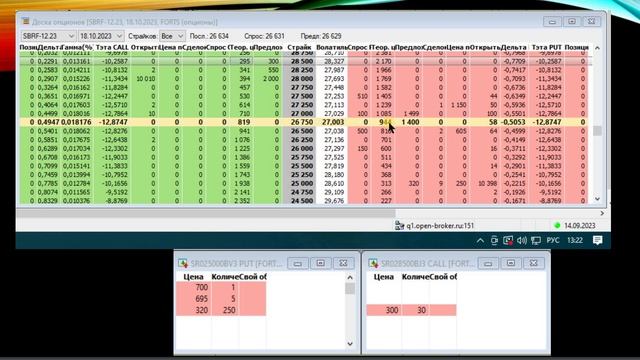This screenshot has width=640, height=360.
Task: Click the Цена header in the PUT window
Action: point(193,277)
